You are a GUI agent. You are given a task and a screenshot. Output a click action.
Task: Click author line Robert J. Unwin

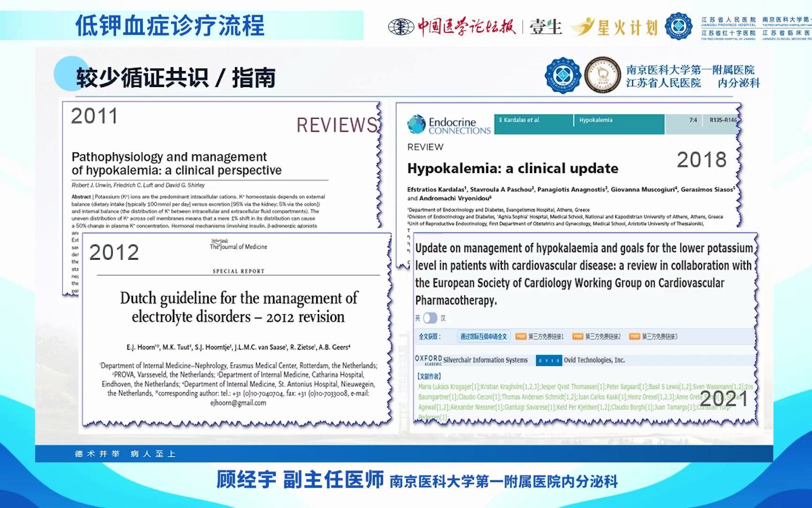tap(138, 185)
